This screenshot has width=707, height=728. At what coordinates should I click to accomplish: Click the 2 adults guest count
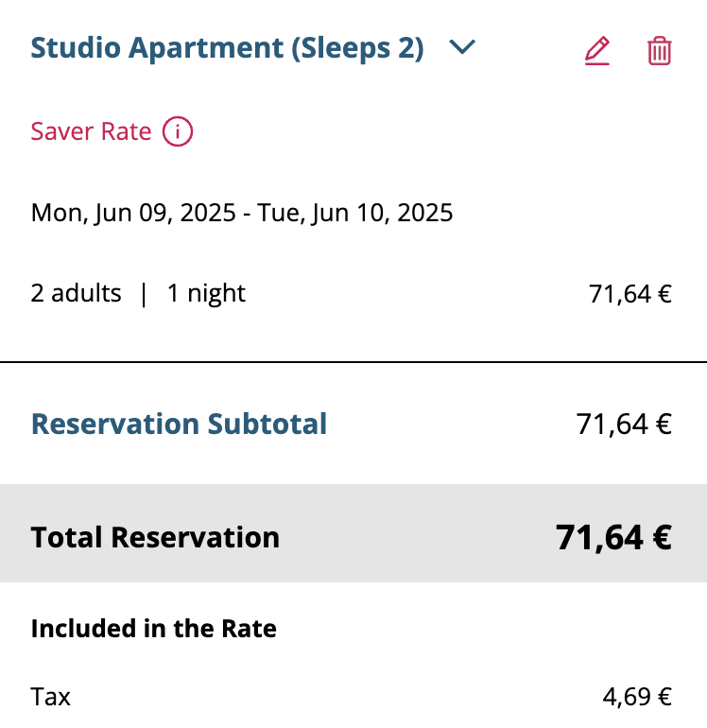[77, 293]
